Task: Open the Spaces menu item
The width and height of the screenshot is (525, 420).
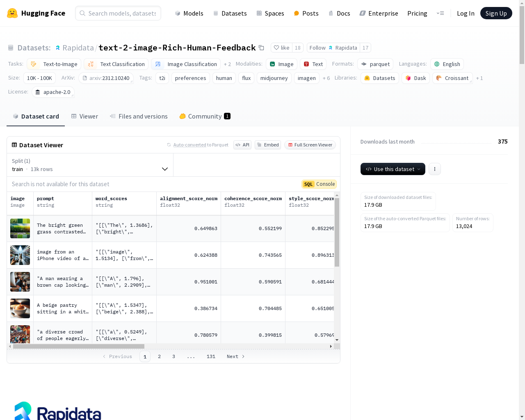Action: click(270, 13)
